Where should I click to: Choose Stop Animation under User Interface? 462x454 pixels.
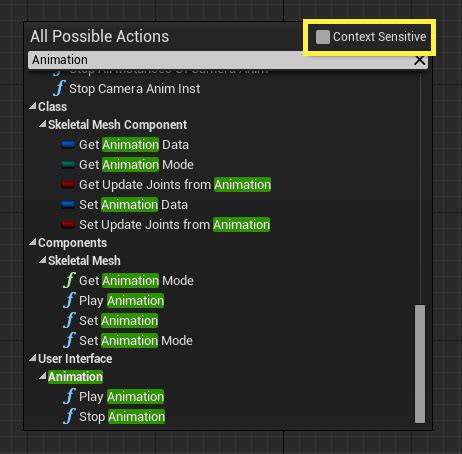click(122, 417)
